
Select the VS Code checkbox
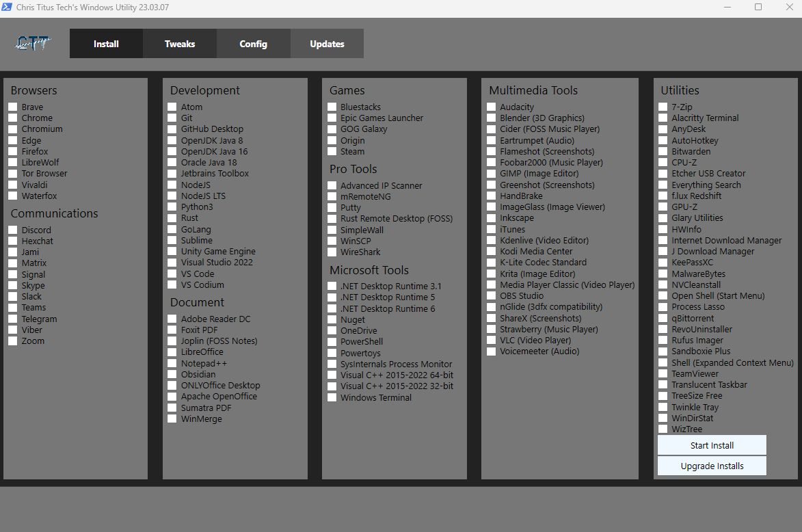pos(172,274)
